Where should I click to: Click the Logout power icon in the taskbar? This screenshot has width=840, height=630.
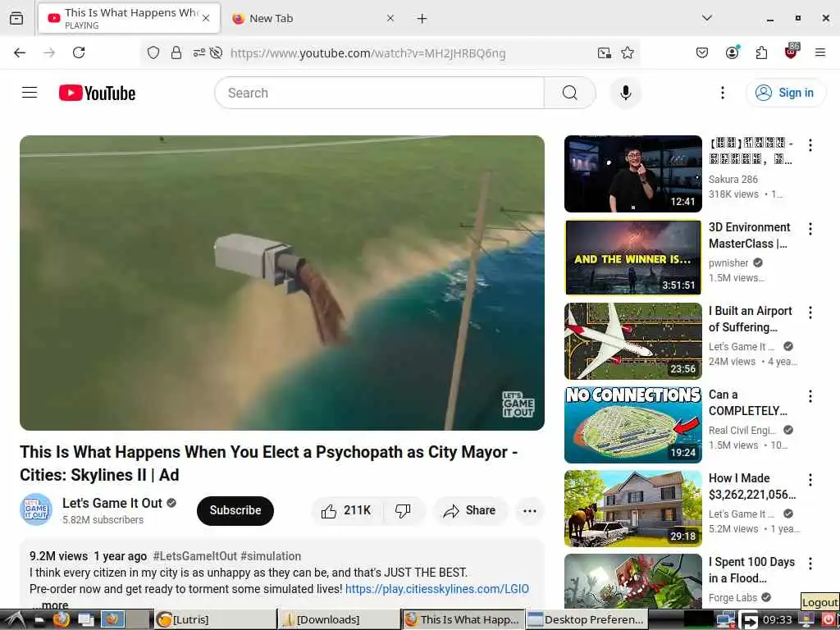pyautogui.click(x=829, y=620)
